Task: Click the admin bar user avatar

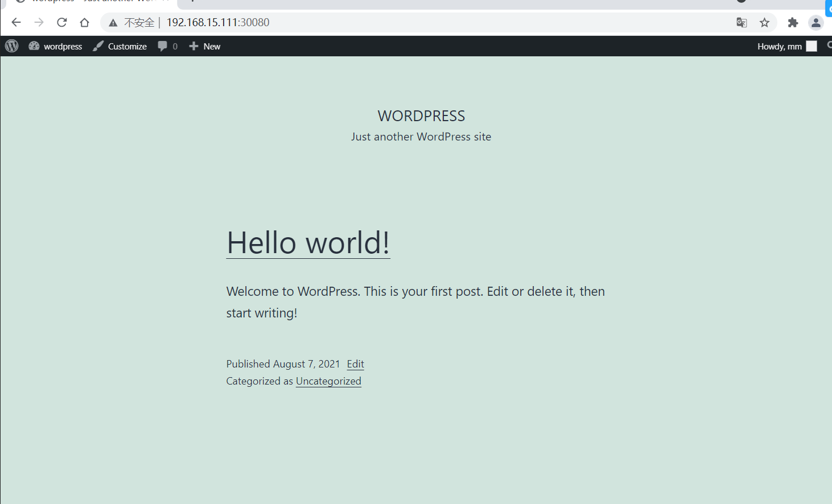Action: tap(812, 46)
